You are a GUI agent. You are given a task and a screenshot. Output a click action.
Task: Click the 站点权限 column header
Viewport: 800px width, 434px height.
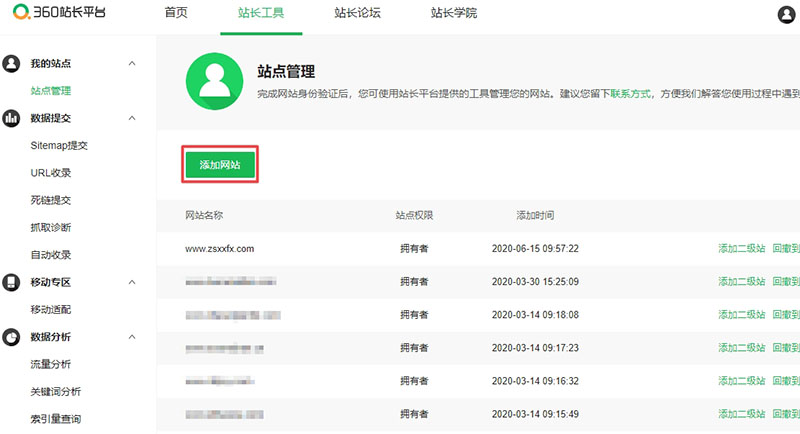click(x=414, y=215)
